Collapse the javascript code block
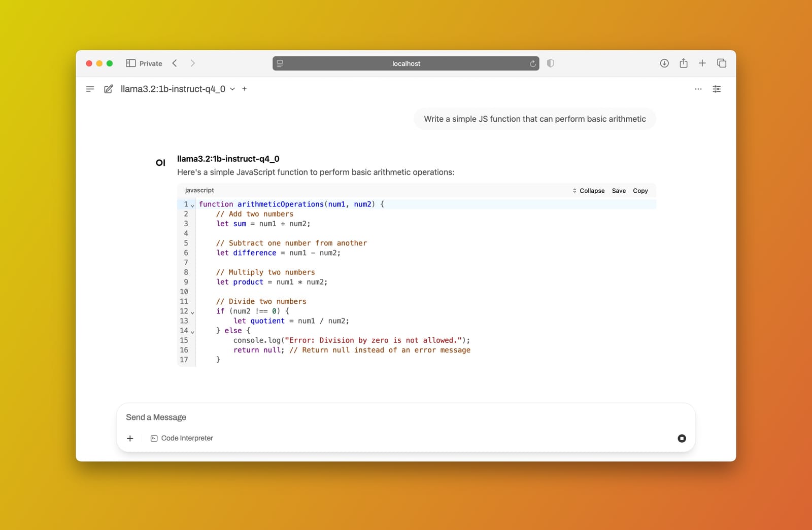812x530 pixels. coord(591,191)
